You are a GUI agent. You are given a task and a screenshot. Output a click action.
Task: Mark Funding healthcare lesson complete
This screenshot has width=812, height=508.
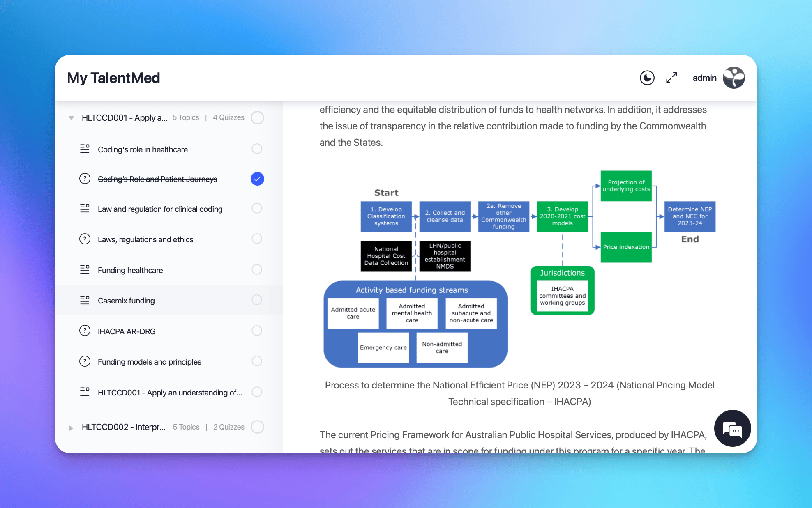pyautogui.click(x=257, y=269)
